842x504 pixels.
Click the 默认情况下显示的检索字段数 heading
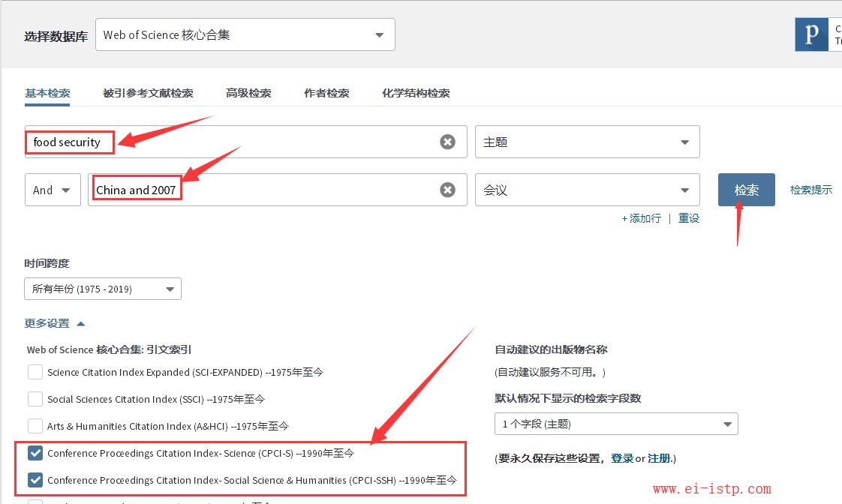pyautogui.click(x=568, y=398)
